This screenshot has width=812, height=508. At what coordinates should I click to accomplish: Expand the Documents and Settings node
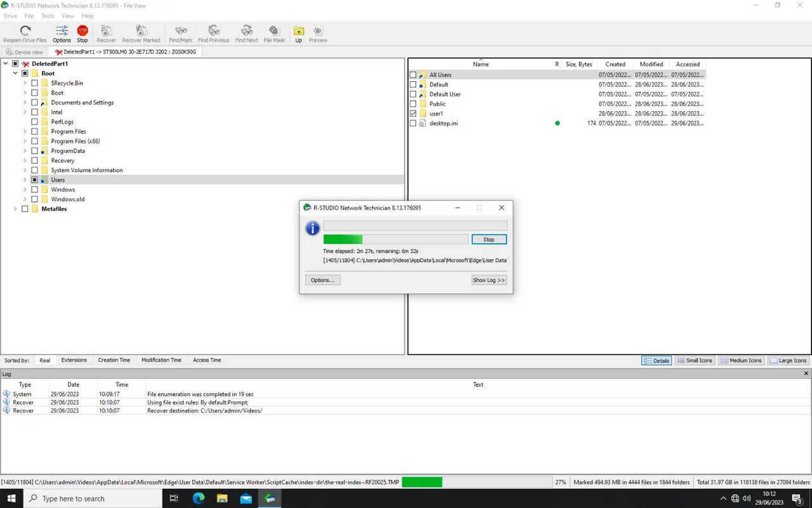point(25,102)
